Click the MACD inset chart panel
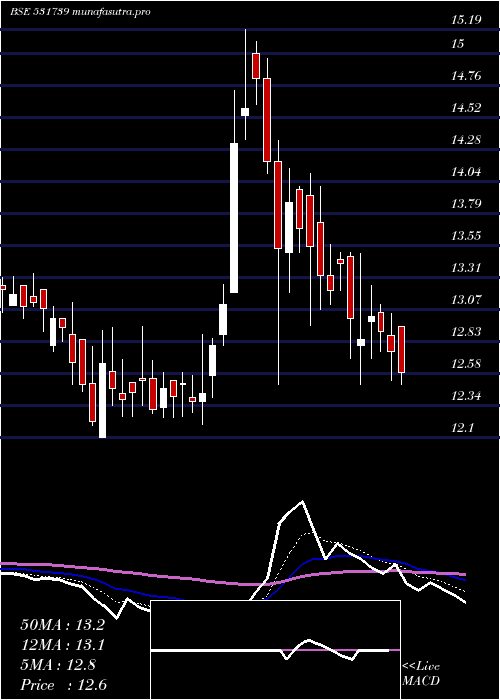This screenshot has width=500, height=700. click(x=275, y=650)
